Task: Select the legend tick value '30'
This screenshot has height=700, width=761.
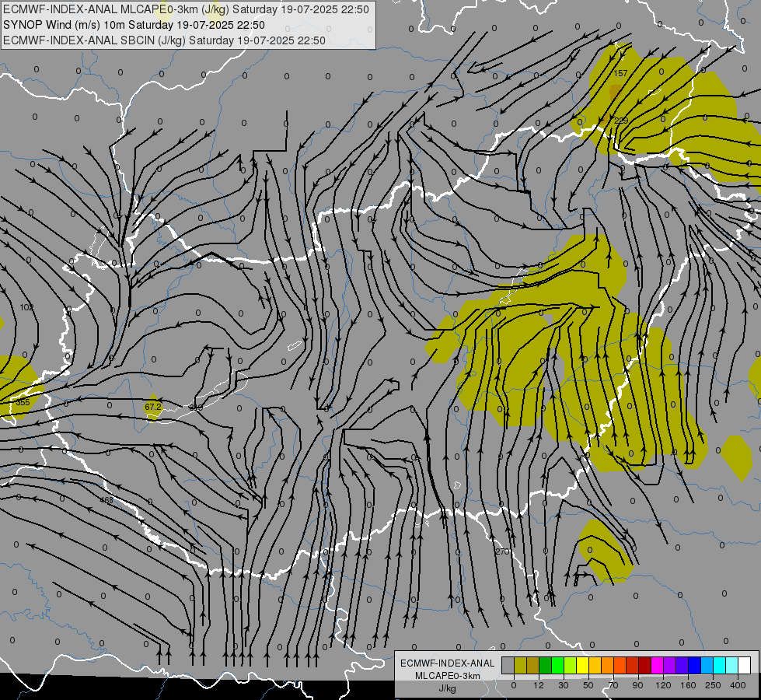Action: pyautogui.click(x=564, y=685)
